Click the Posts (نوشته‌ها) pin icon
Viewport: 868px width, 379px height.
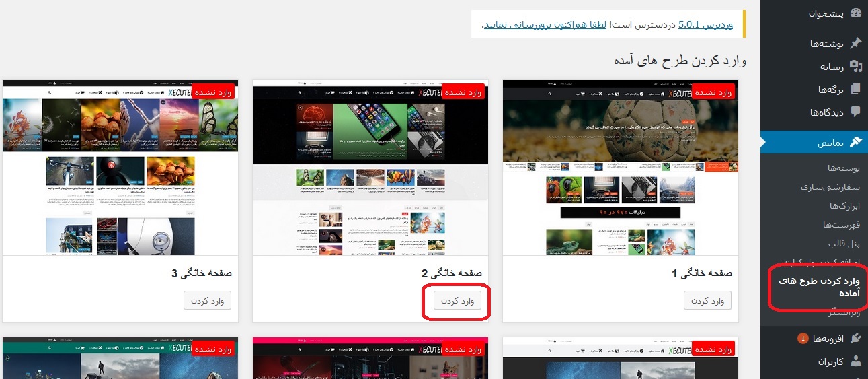[x=855, y=44]
